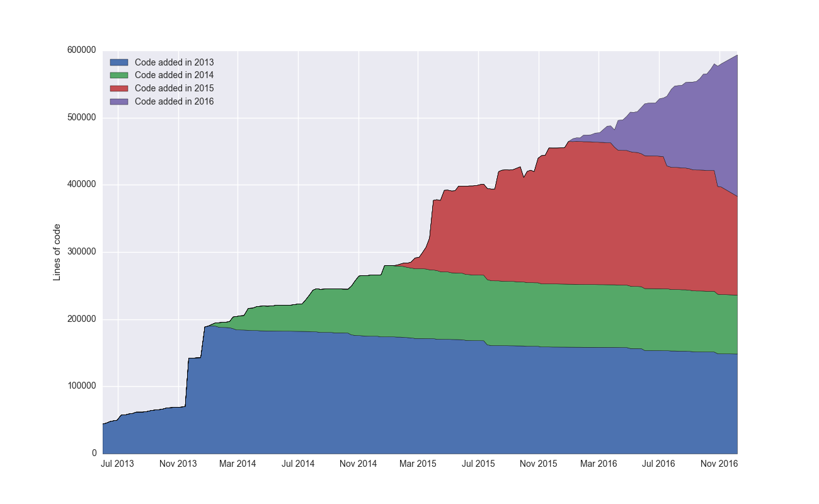Click the 'Nov 2013' x-axis label
Screen dimensions: 819x504
tap(178, 464)
